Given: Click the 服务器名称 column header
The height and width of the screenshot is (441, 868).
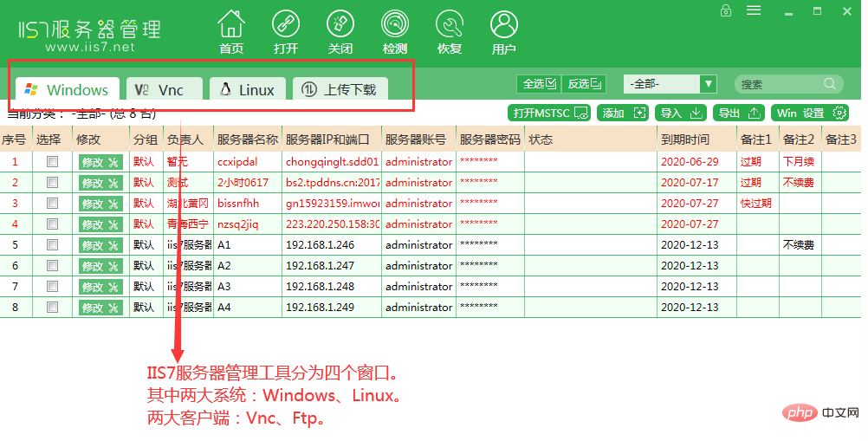Looking at the screenshot, I should tap(248, 139).
